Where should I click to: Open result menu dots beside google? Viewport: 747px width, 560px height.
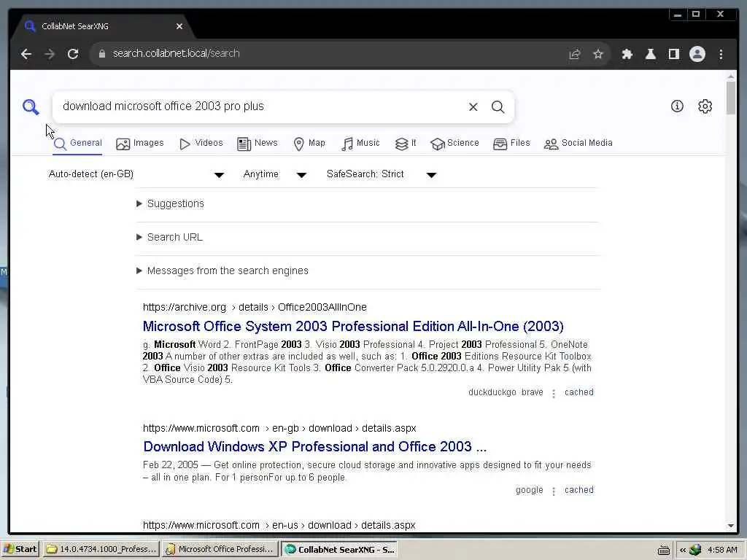pyautogui.click(x=554, y=491)
